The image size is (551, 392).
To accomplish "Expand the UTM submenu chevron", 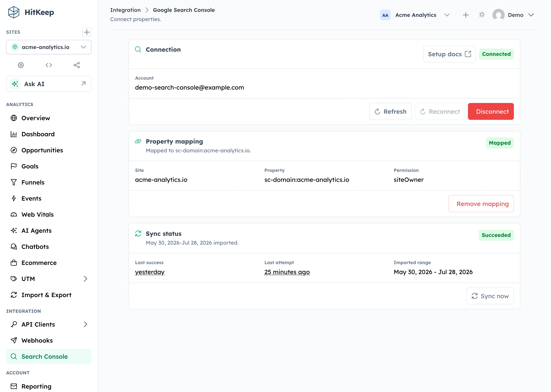I will coord(85,279).
